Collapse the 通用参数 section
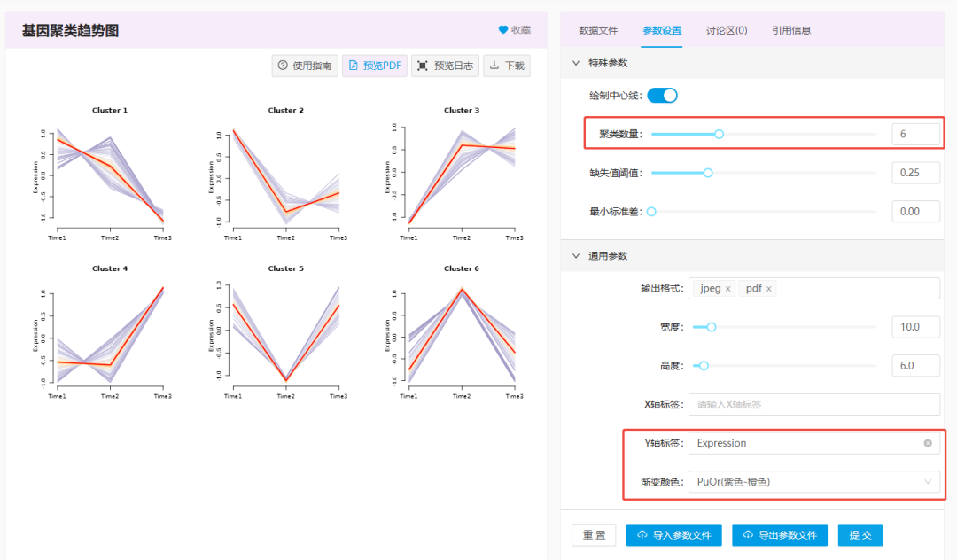957x560 pixels. coord(577,254)
